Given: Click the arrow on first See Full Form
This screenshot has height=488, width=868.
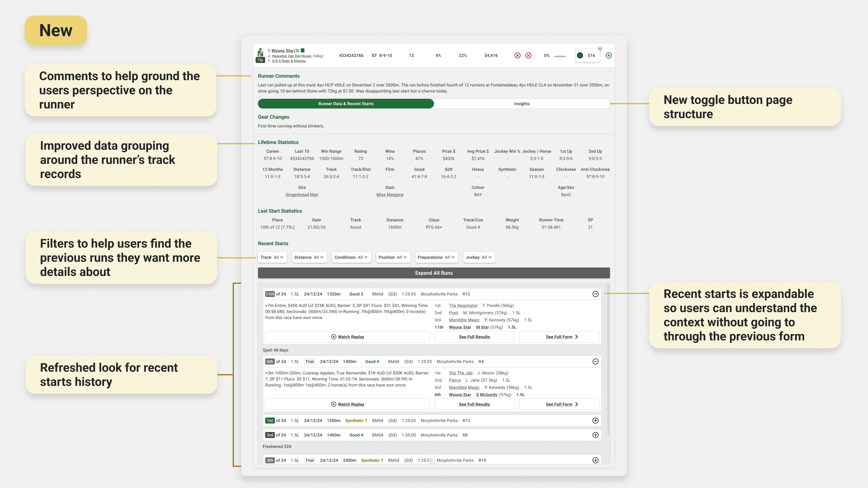Looking at the screenshot, I should [x=577, y=337].
